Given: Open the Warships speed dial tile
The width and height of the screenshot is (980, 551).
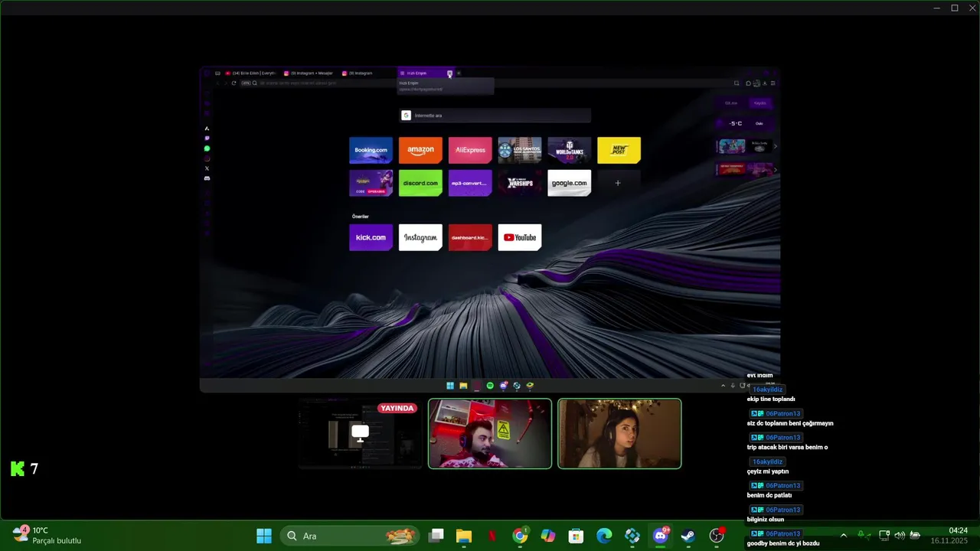Looking at the screenshot, I should coord(520,183).
